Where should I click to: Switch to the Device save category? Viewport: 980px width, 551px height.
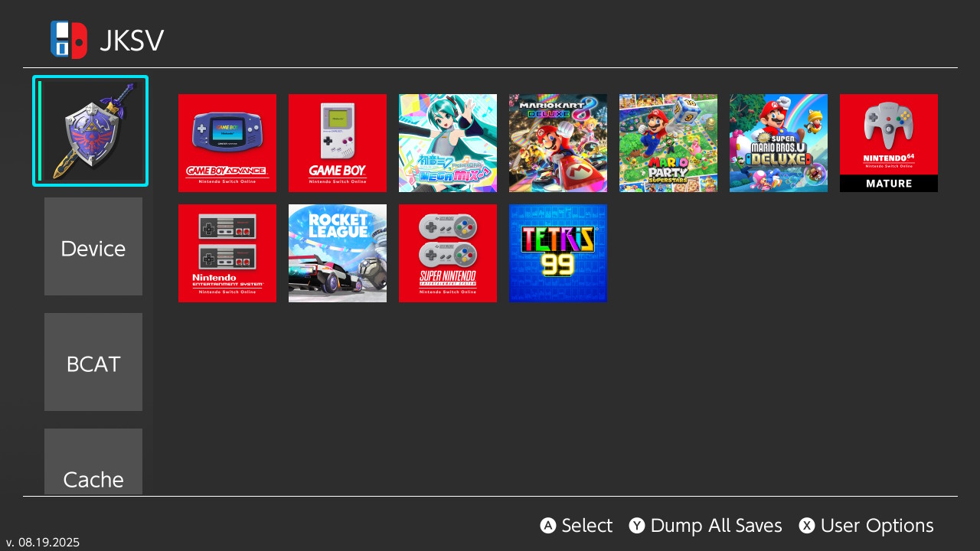(93, 246)
